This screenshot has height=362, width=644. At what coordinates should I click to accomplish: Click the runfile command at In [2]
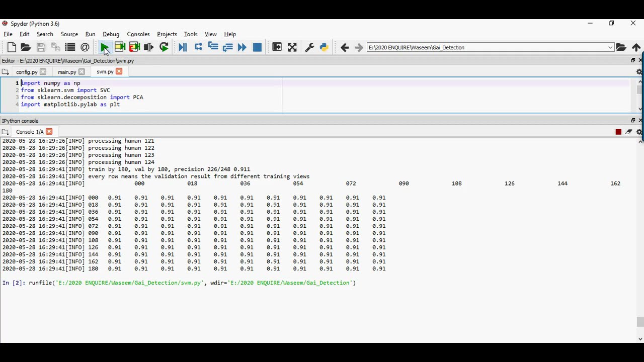(192, 283)
